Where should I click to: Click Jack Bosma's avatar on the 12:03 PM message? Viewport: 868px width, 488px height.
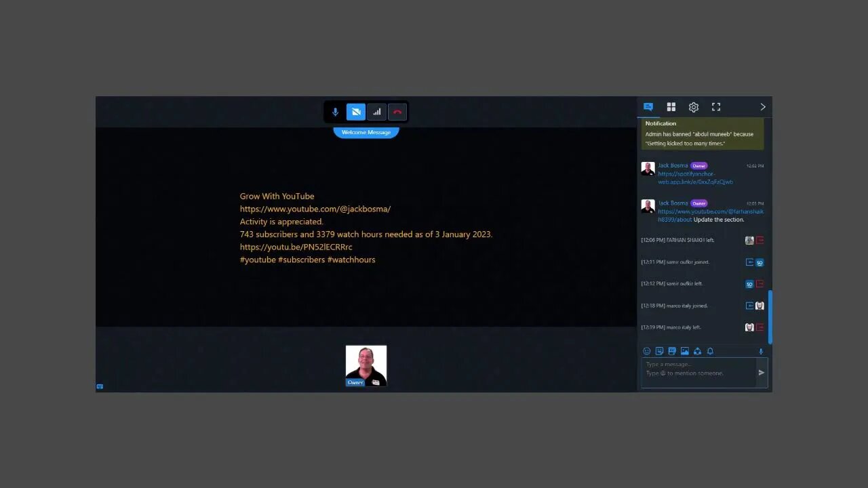[648, 205]
